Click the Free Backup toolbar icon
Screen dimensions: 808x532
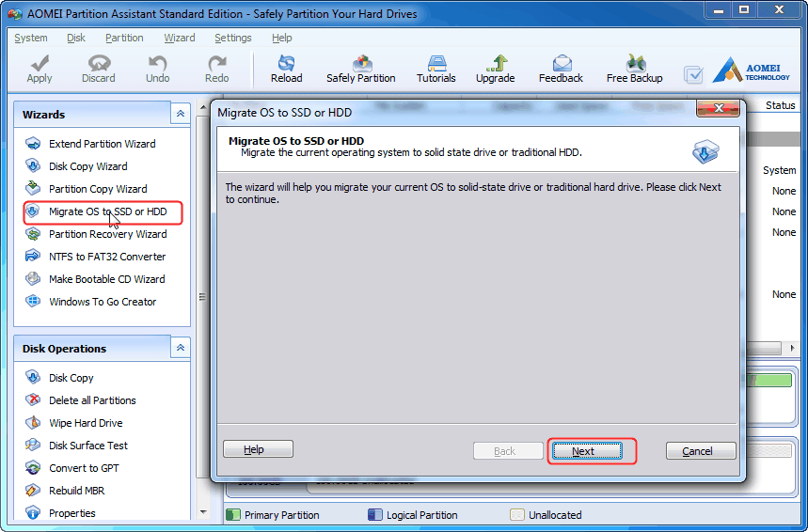coord(635,63)
